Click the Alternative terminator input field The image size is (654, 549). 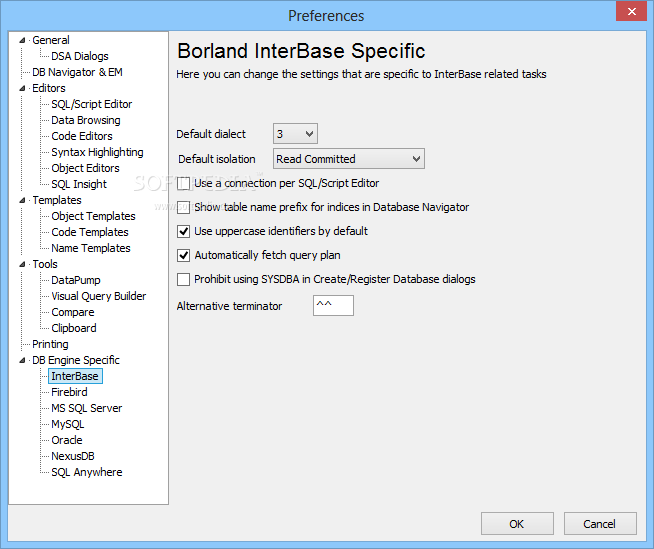333,306
